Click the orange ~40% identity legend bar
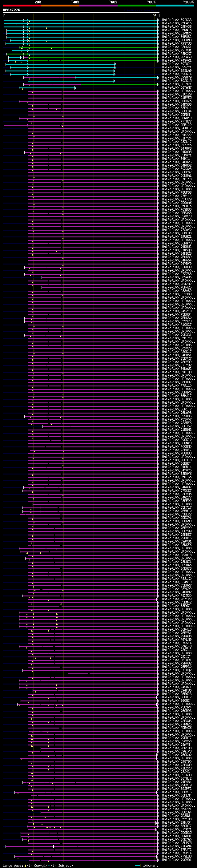Screen dimensions: 197x868 [60, 6]
